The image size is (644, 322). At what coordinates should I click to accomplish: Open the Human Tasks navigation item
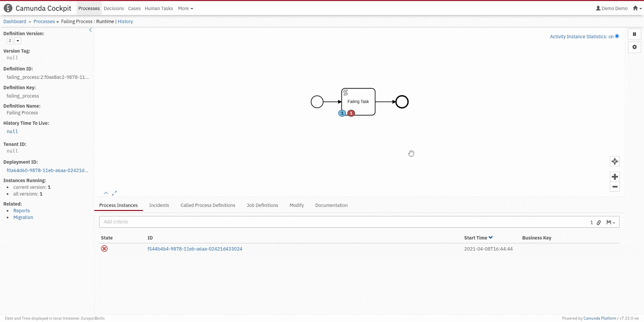(x=159, y=8)
